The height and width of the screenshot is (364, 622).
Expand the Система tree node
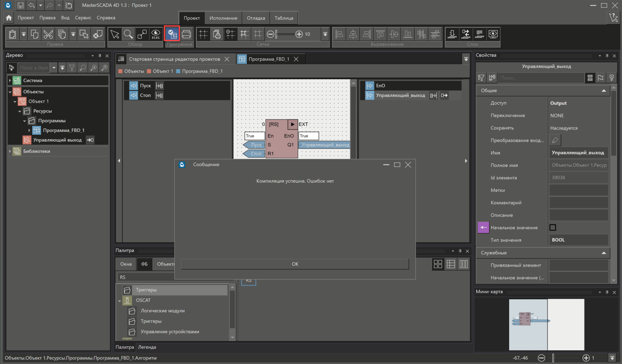tap(10, 80)
